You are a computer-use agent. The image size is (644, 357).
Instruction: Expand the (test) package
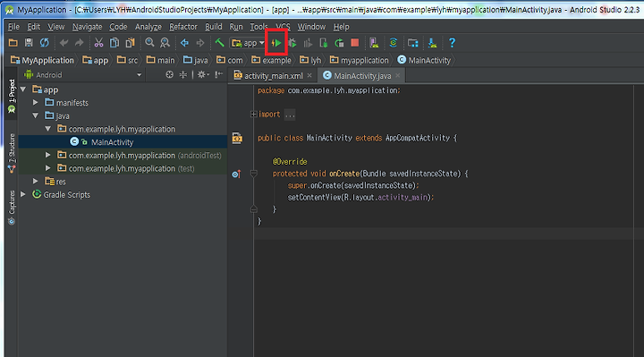point(47,168)
